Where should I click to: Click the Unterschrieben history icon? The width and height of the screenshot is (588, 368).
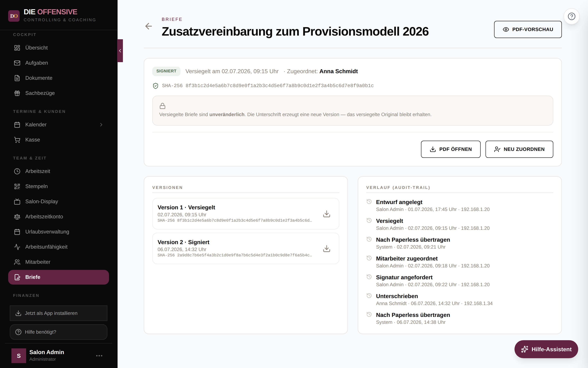369,295
